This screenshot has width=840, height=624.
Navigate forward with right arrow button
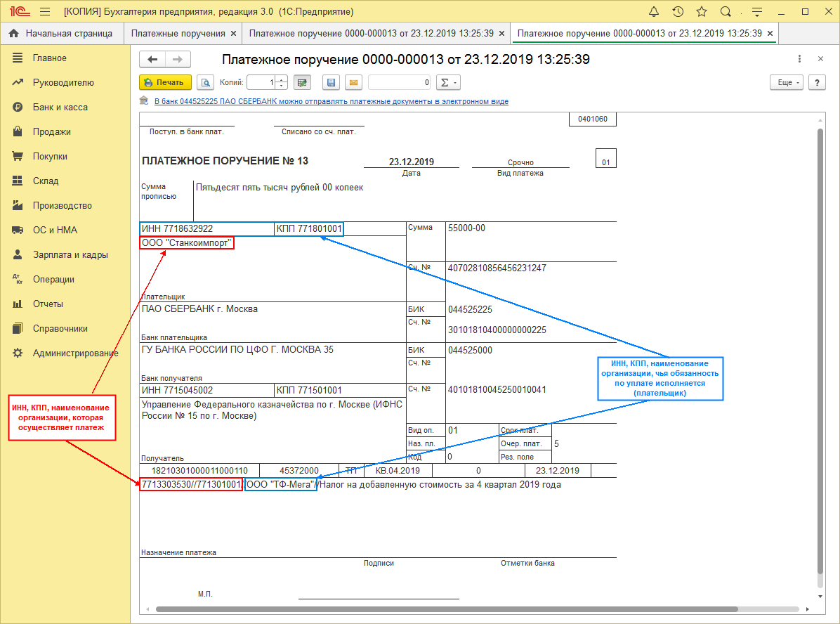(x=178, y=60)
